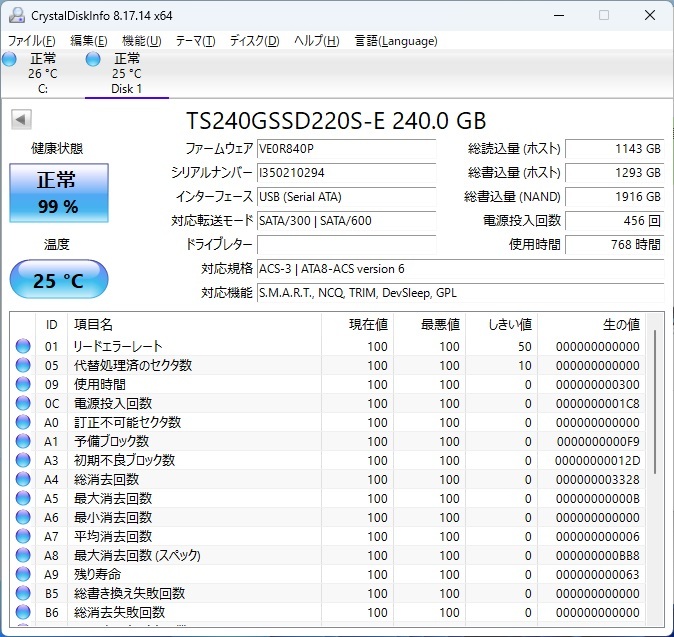Open the テーマ(T) menu
674x637 pixels.
point(195,41)
